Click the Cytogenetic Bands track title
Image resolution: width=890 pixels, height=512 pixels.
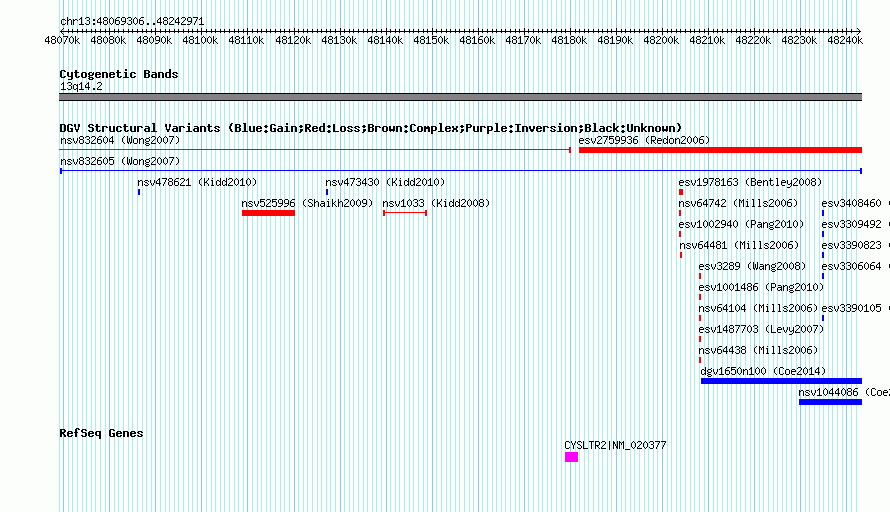(119, 74)
